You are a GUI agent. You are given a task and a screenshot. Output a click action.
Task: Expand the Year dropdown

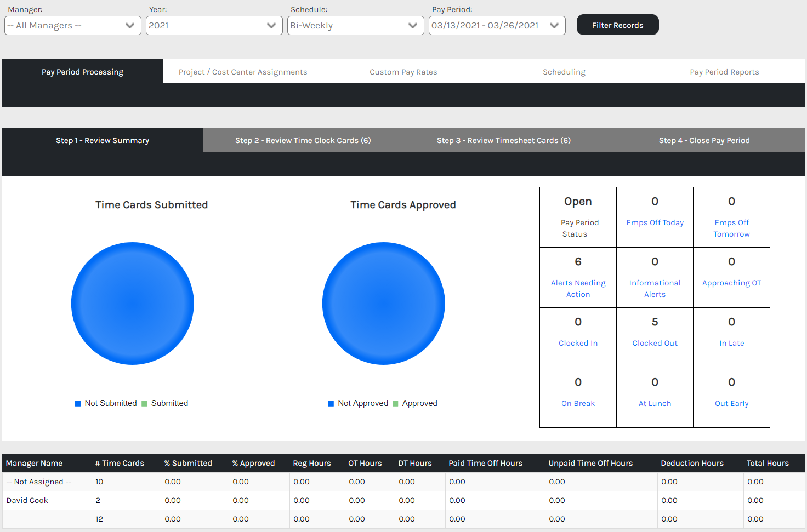(x=214, y=26)
